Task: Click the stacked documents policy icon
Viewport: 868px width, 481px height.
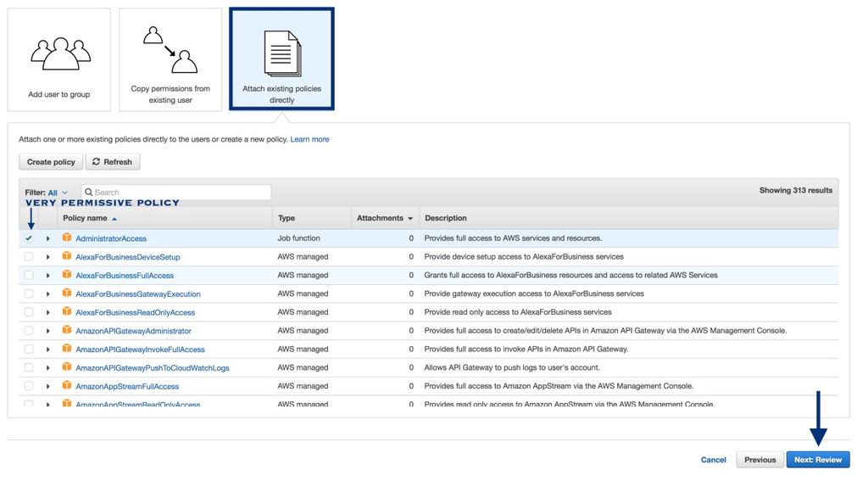Action: (x=283, y=53)
